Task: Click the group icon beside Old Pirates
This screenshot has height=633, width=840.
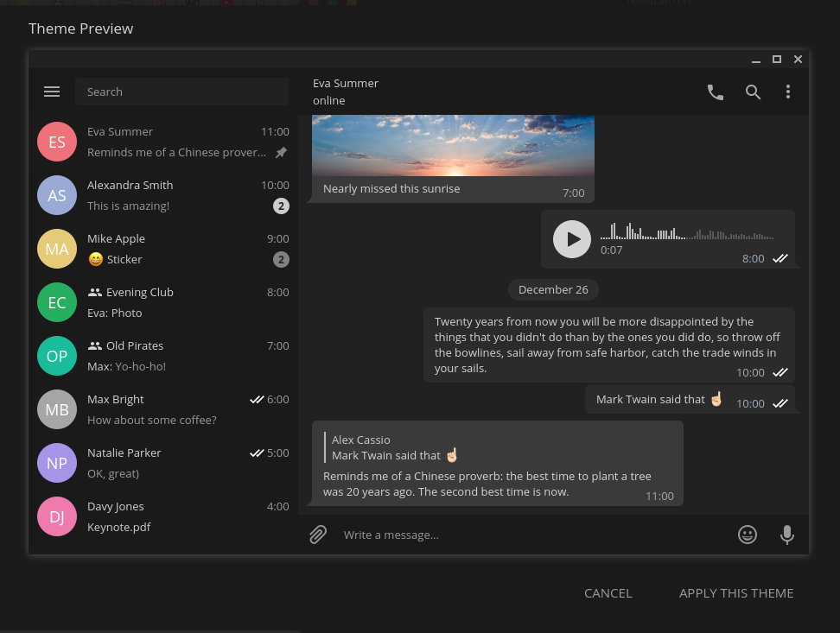Action: (x=95, y=345)
